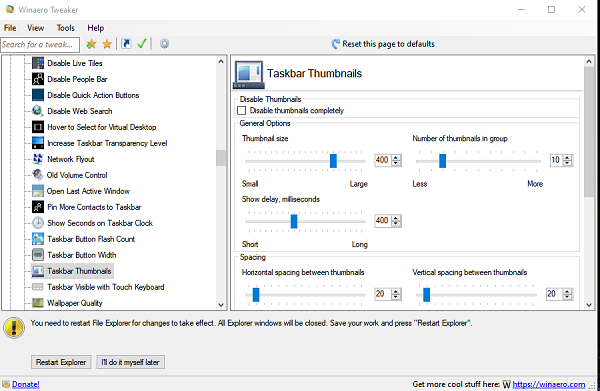The width and height of the screenshot is (600, 391).
Task: Open settings via the gear toolbar icon
Action: pos(164,44)
